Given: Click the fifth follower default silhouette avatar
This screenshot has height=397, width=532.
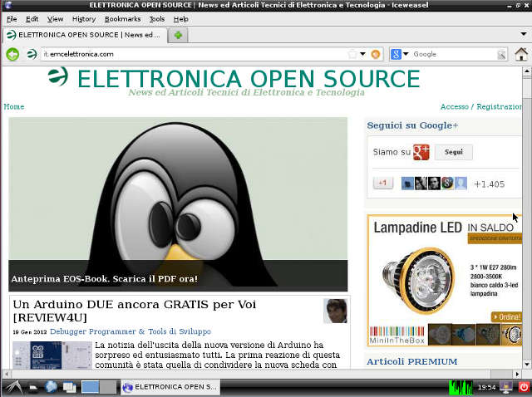Looking at the screenshot, I should point(461,184).
